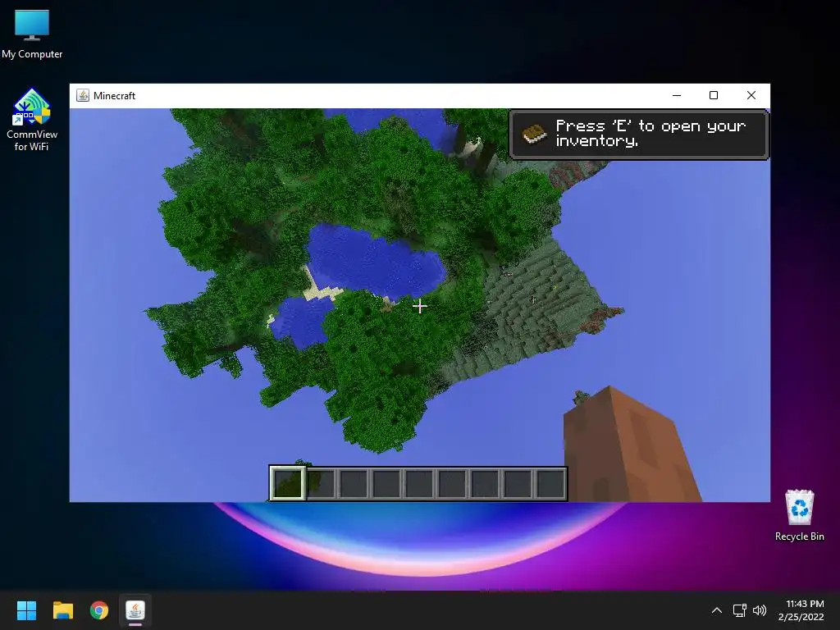Open network status tray icon
The image size is (840, 630).
tap(740, 610)
